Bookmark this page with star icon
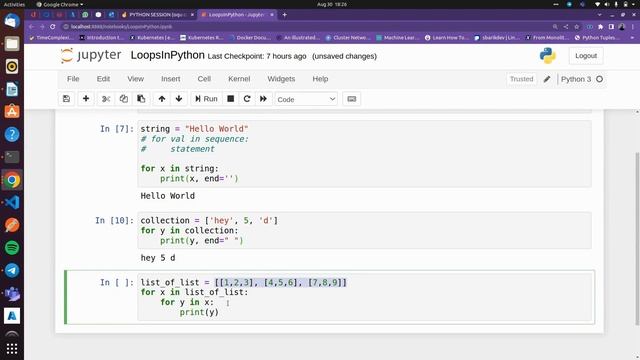Viewport: 640px width, 360px height. point(577,27)
